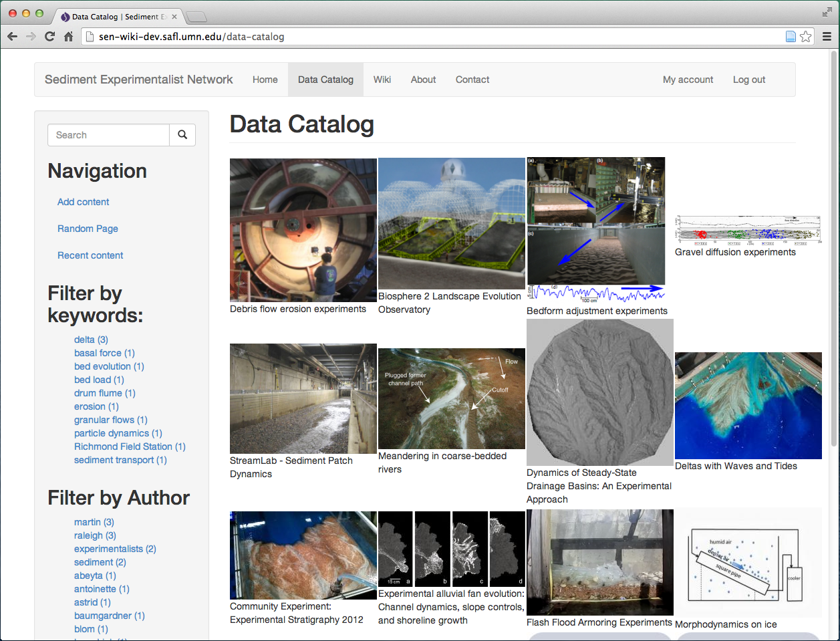The image size is (840, 641).
Task: Click the Debris flow erosion experiments caption
Action: click(298, 309)
